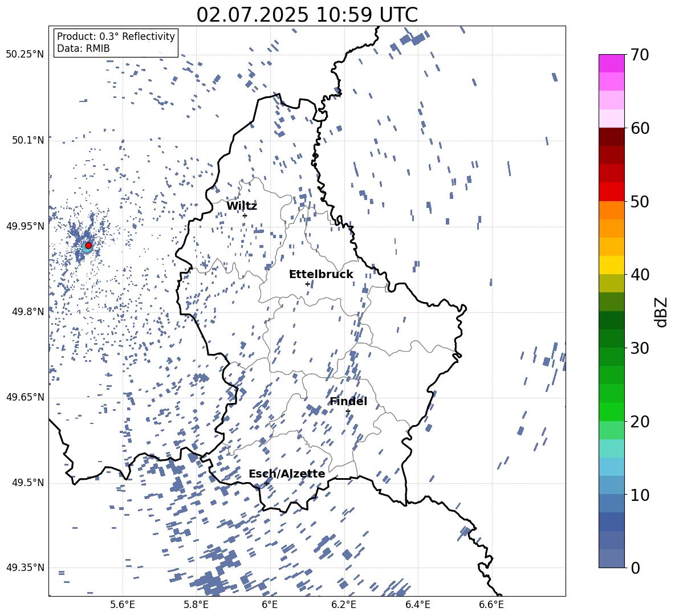Click the bright red colorbar segment near 50
The image size is (675, 616).
coord(612,192)
